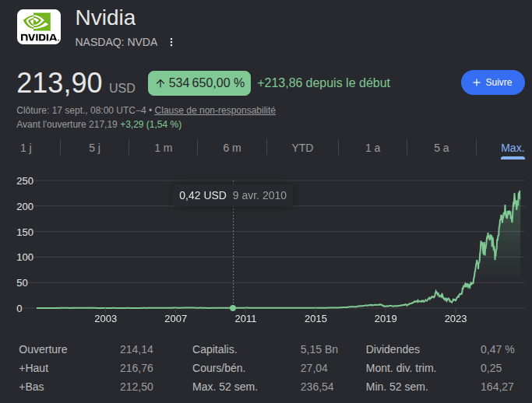Select the YTD range tab
The width and height of the screenshot is (532, 403).
tap(302, 148)
